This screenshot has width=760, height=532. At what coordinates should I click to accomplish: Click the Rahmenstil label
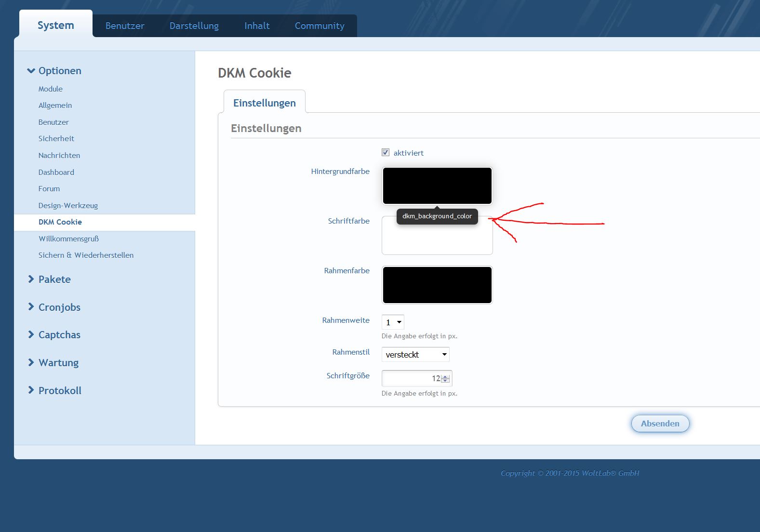pos(351,352)
